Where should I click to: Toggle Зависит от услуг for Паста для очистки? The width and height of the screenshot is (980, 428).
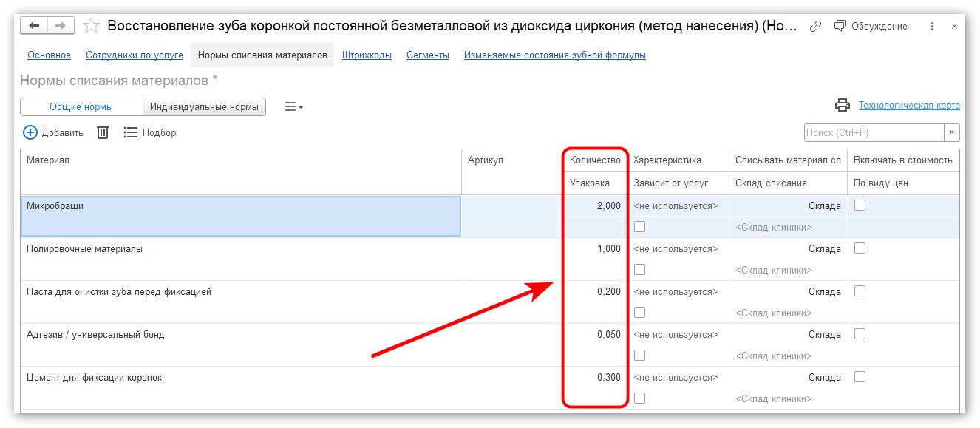[x=639, y=313]
